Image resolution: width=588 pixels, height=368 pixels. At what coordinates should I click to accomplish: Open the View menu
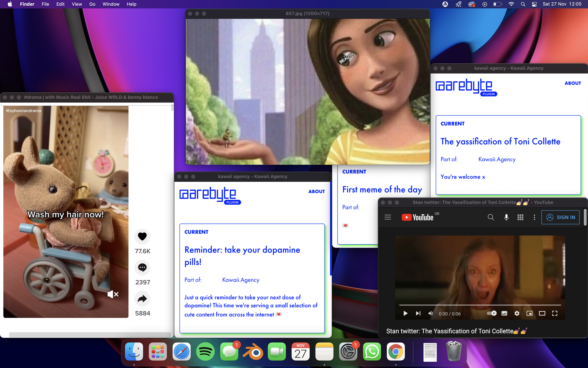77,4
